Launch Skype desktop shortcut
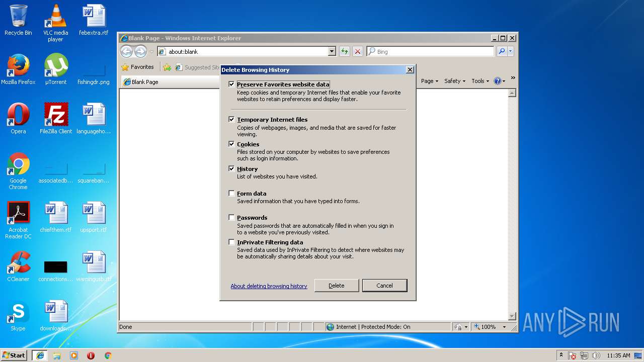644x362 pixels. point(18,316)
